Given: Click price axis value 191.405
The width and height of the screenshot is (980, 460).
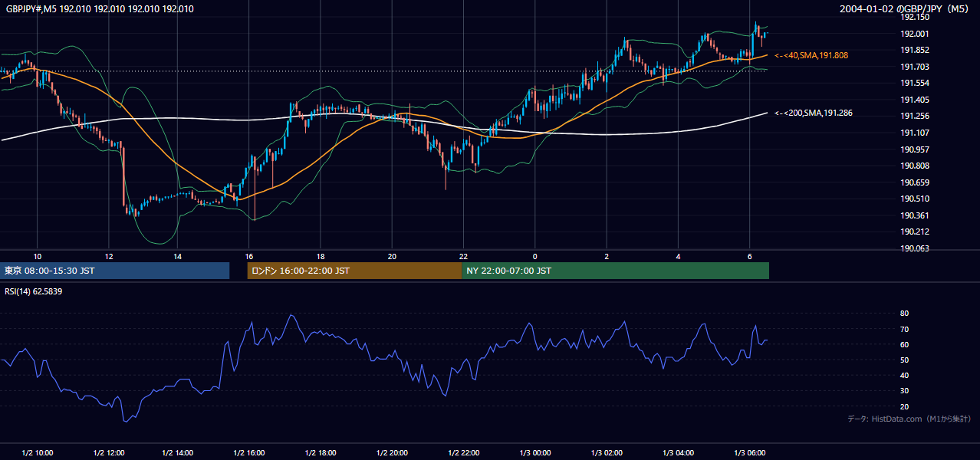Looking at the screenshot, I should pos(914,100).
